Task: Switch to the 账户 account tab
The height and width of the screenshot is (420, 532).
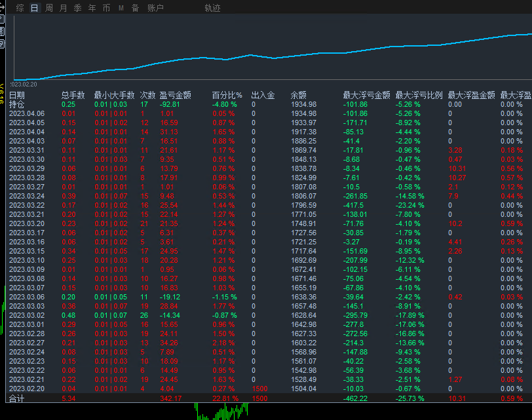Action: [x=155, y=8]
